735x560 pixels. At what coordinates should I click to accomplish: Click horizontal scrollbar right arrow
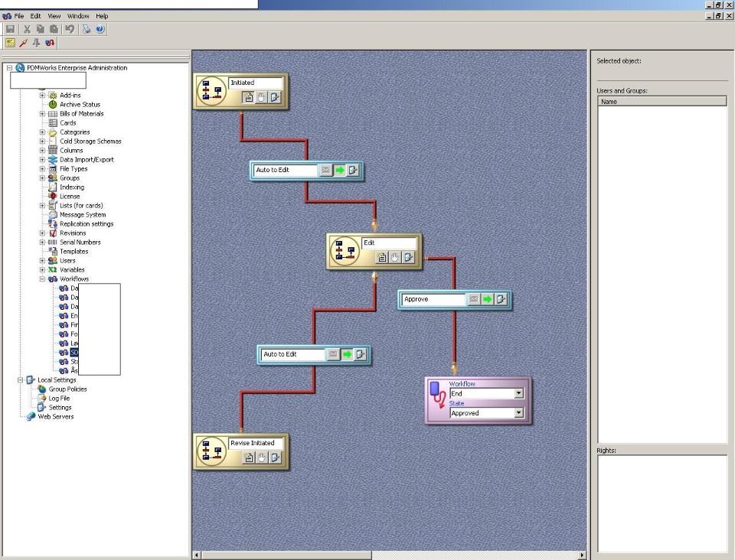582,555
